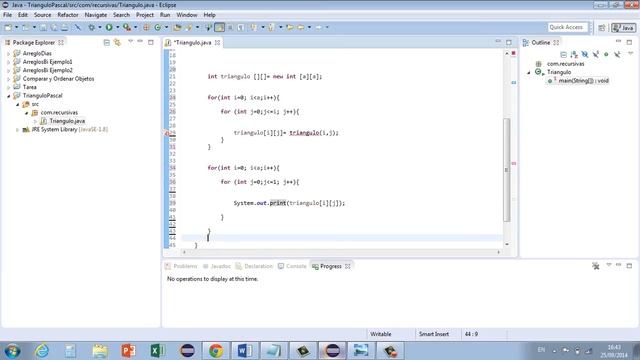Toggle Hide Non-Public Members green dot icon

tap(606, 54)
